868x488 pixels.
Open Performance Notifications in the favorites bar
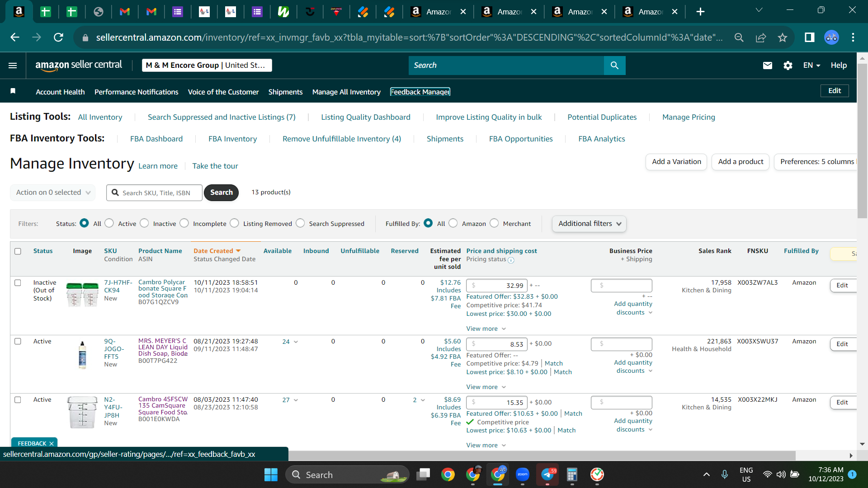pyautogui.click(x=137, y=92)
